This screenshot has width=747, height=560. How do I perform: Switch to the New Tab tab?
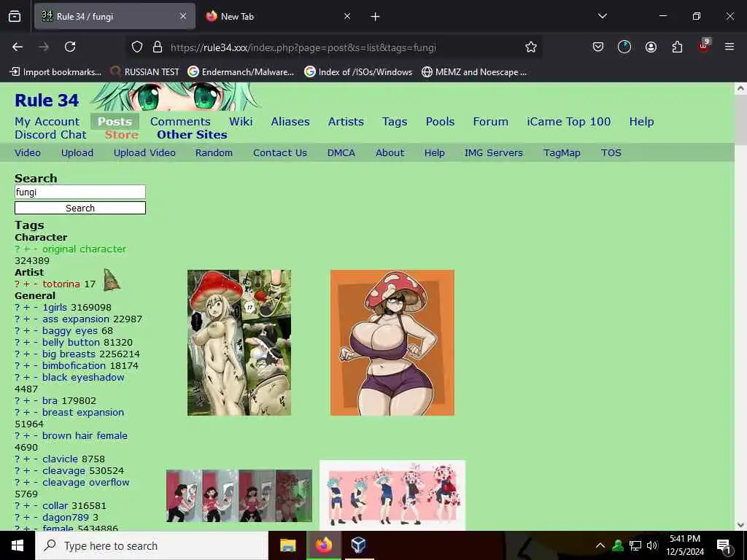point(280,17)
